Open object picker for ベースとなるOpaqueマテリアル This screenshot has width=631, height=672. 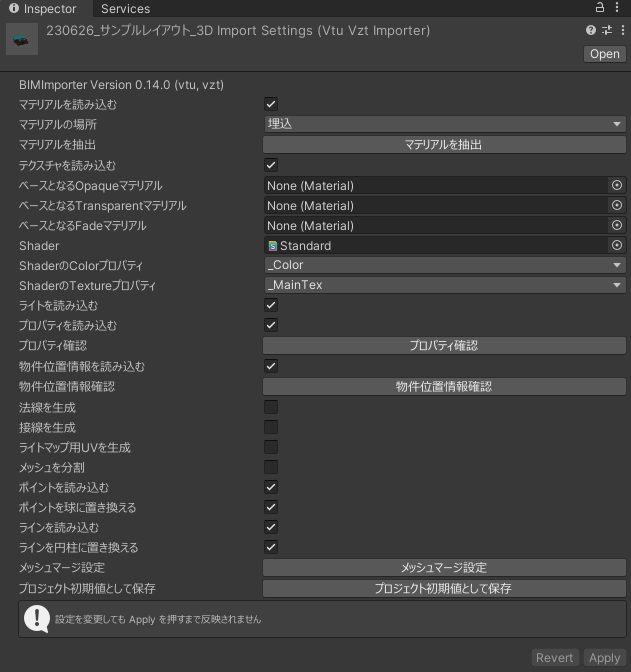(617, 185)
